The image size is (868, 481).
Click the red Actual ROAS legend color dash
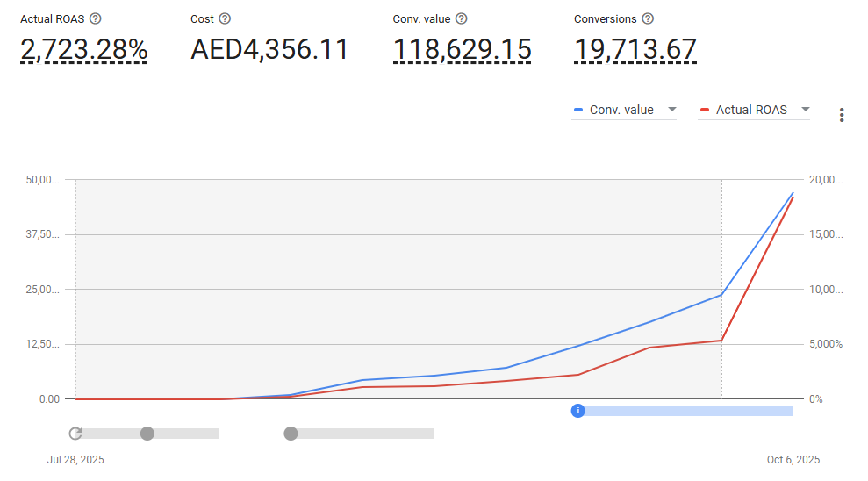[x=705, y=111]
